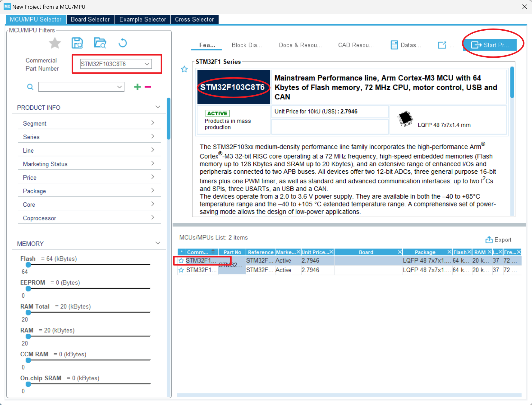Star the second STM32F1 row in list
Viewport: 532px width, 405px height.
pyautogui.click(x=181, y=270)
